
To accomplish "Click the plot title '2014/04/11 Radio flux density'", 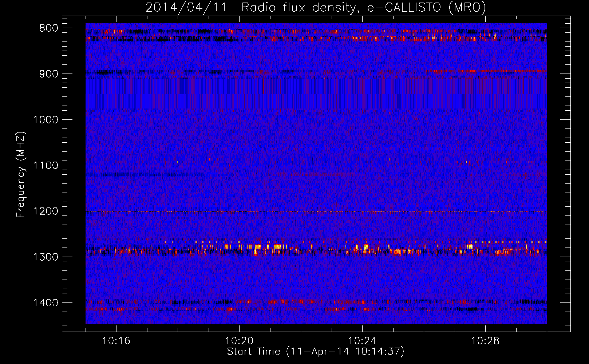I will coord(316,7).
